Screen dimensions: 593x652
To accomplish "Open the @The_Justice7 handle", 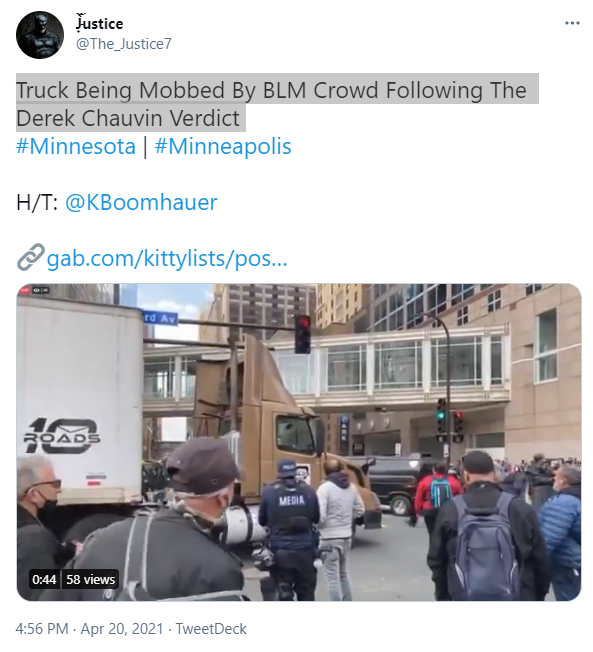I will point(124,44).
